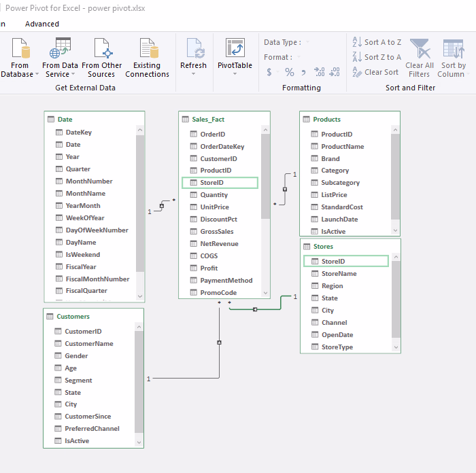This screenshot has height=473, width=476.
Task: Click Customers table scroll down arrow
Action: tap(139, 442)
